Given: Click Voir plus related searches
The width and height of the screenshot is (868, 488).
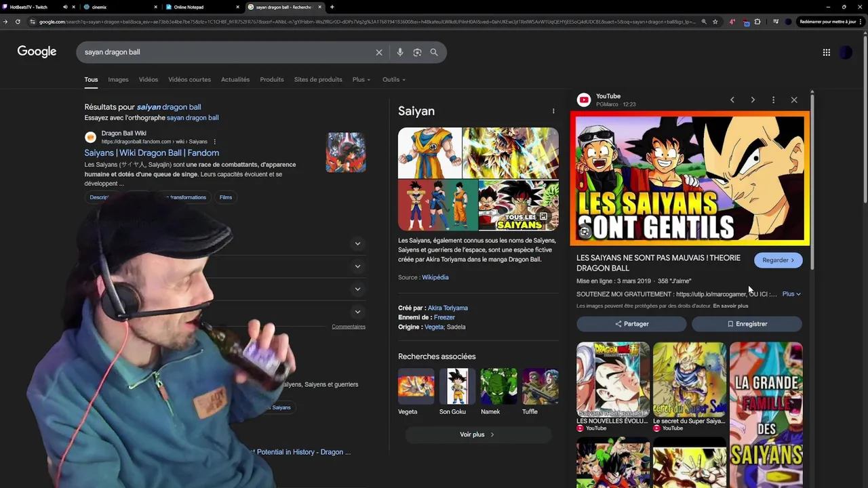Looking at the screenshot, I should click(477, 434).
